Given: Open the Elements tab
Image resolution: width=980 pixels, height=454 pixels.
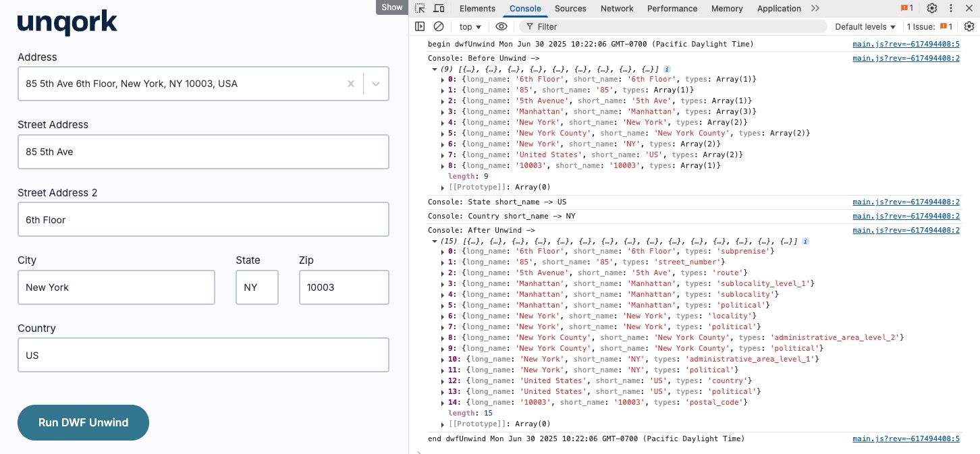Looking at the screenshot, I should (x=477, y=8).
